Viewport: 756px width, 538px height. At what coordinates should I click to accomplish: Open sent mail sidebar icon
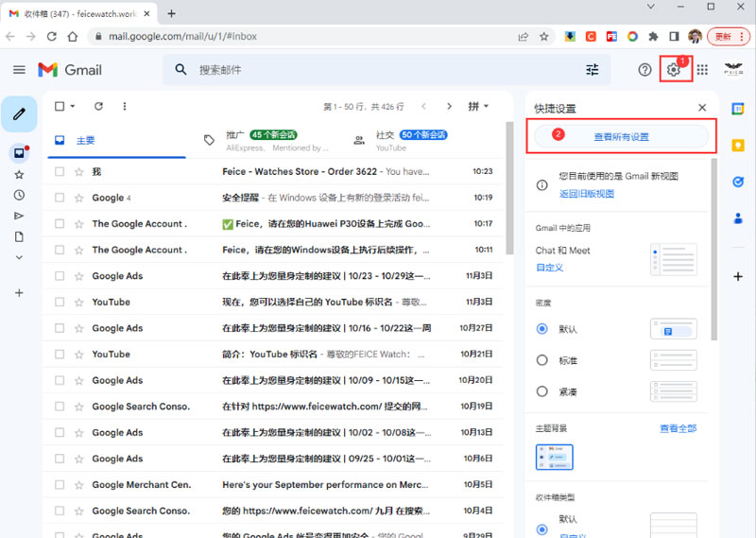19,216
